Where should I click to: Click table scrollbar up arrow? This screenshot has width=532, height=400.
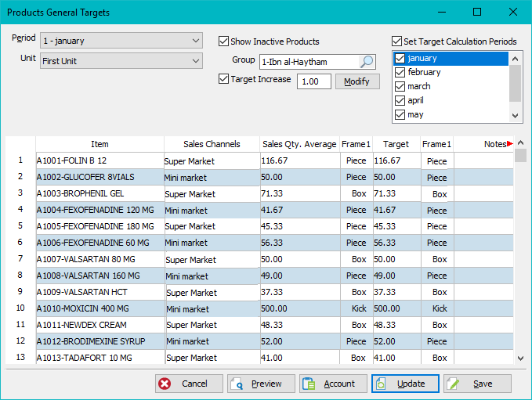[x=520, y=142]
